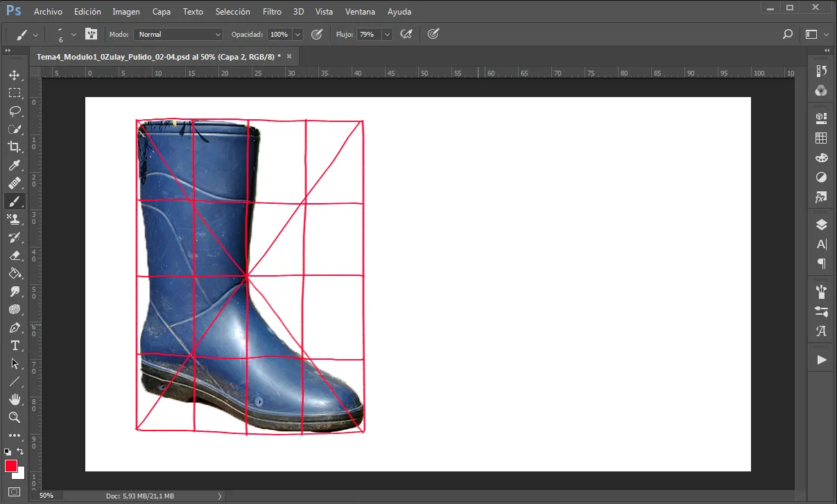The height and width of the screenshot is (504, 837).
Task: Select the Lasso tool
Action: click(x=15, y=111)
